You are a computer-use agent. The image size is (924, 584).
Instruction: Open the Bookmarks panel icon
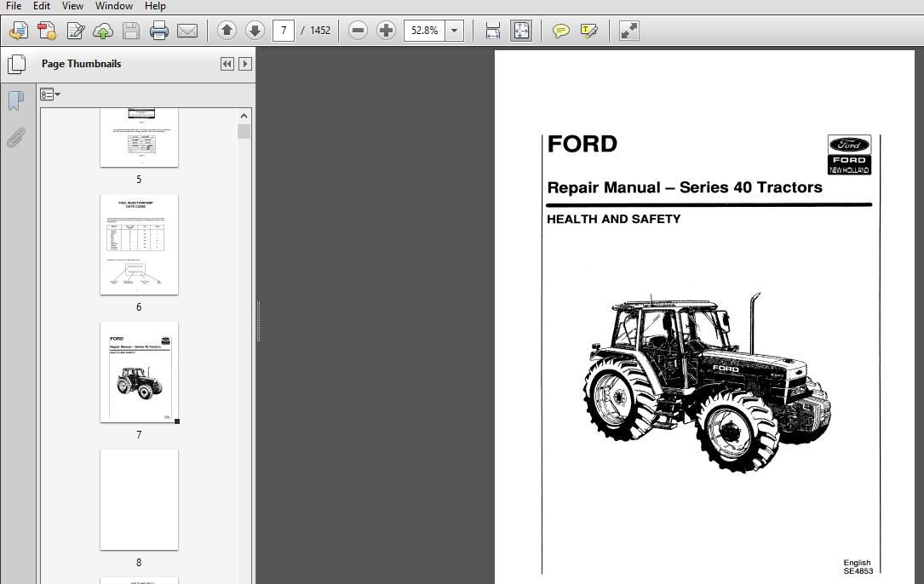pyautogui.click(x=16, y=100)
